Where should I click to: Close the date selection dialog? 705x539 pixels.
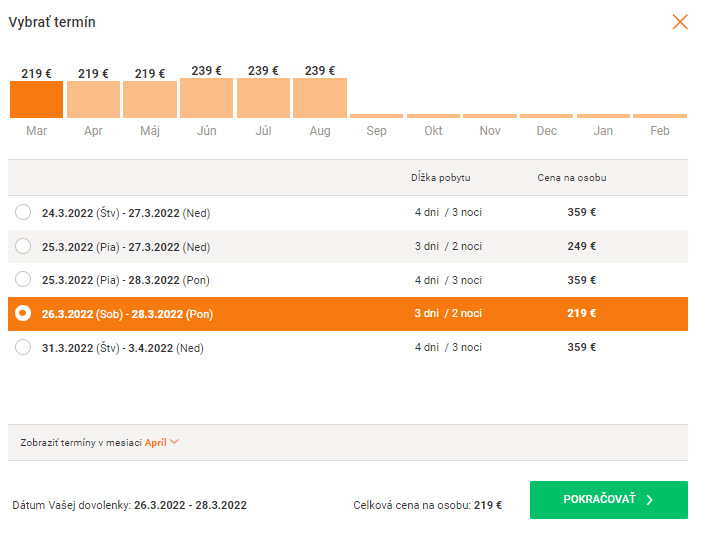pos(680,22)
